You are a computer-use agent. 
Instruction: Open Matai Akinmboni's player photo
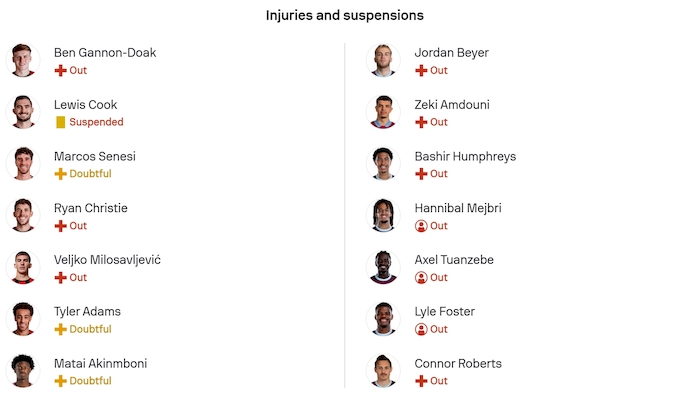(x=22, y=371)
